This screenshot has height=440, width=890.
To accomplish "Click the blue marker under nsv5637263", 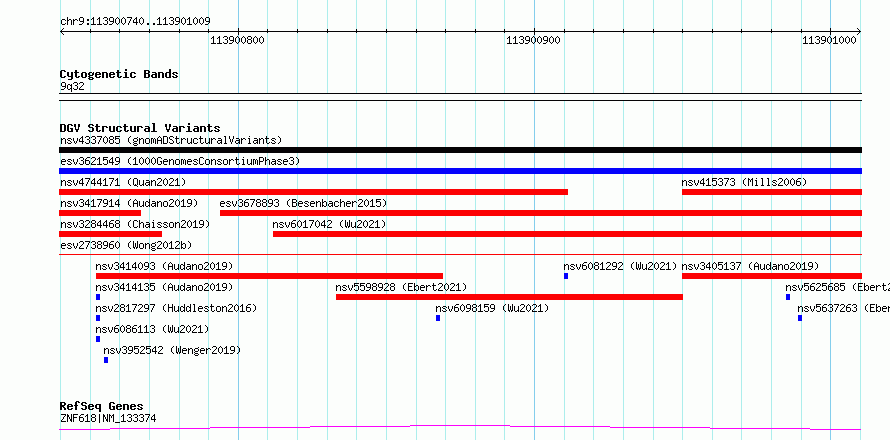I will tap(800, 318).
